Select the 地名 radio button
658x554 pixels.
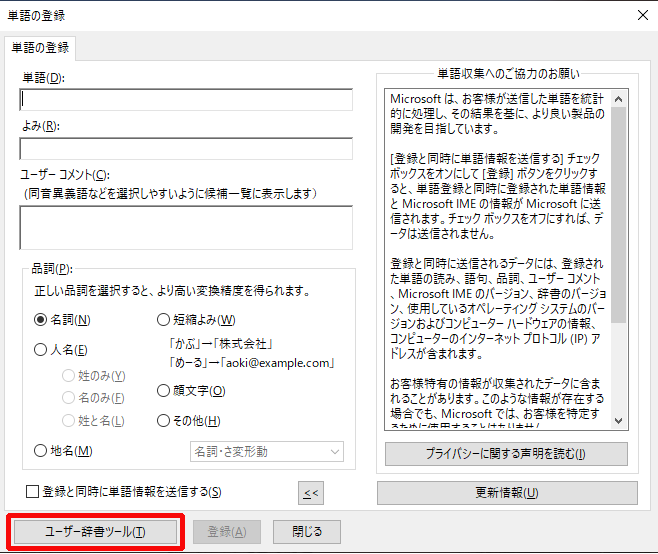41,451
